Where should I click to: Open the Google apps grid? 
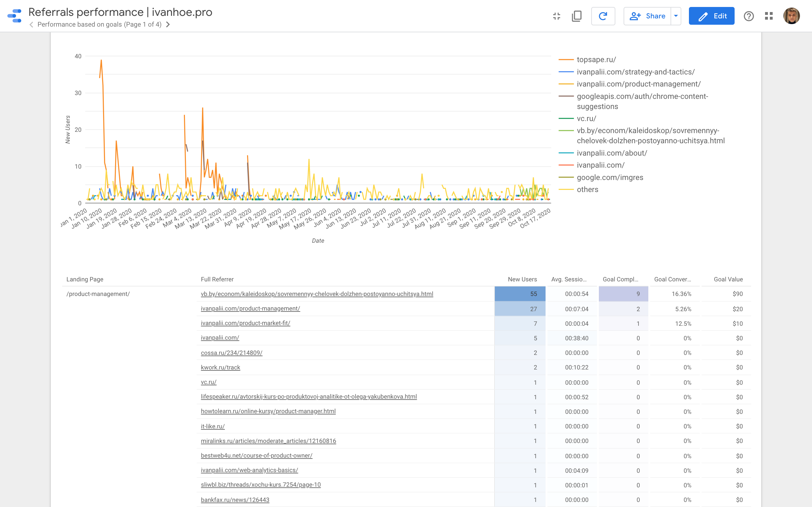click(x=769, y=16)
